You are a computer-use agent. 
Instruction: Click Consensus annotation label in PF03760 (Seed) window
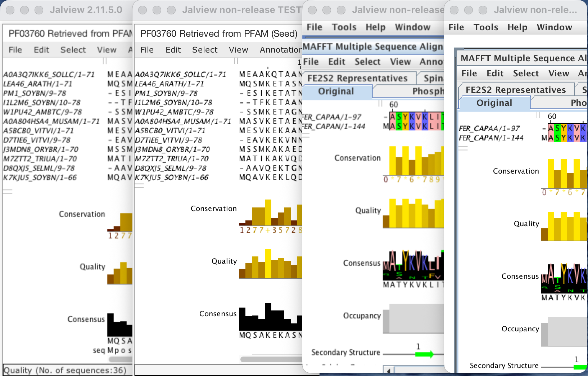click(x=218, y=314)
